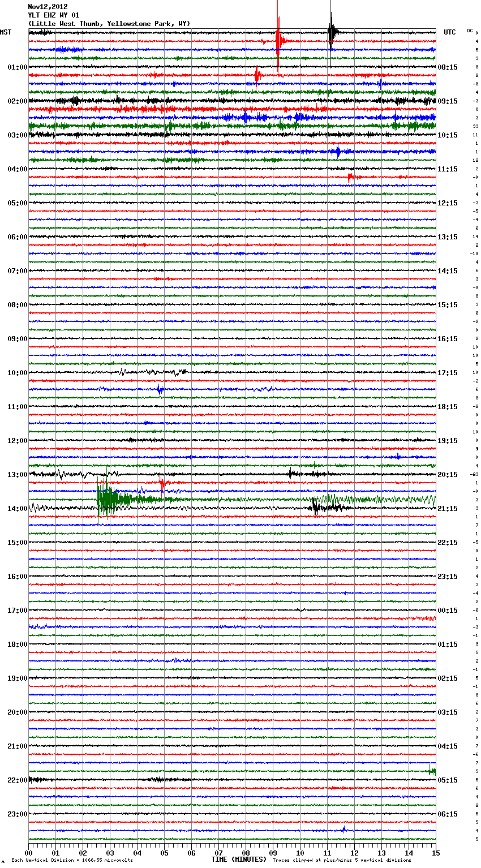Click the UTC timezone label
Screen dimensions: 481x868
pyautogui.click(x=450, y=32)
